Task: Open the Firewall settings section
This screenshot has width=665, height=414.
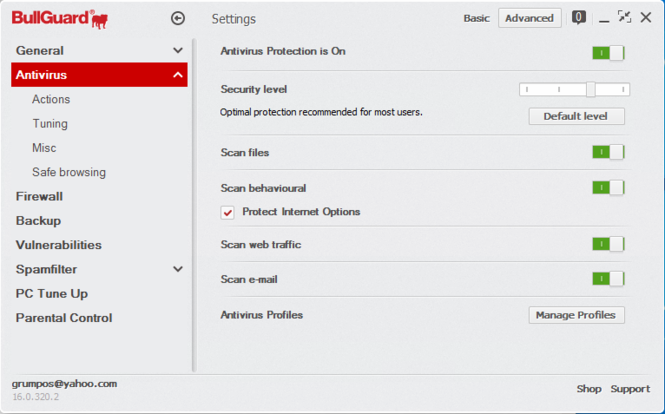Action: click(x=39, y=196)
